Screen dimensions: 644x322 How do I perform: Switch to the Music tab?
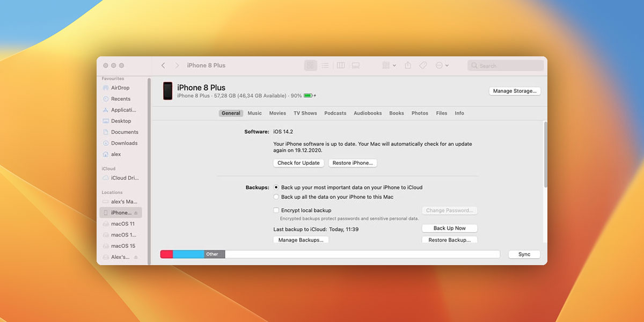[x=255, y=113]
